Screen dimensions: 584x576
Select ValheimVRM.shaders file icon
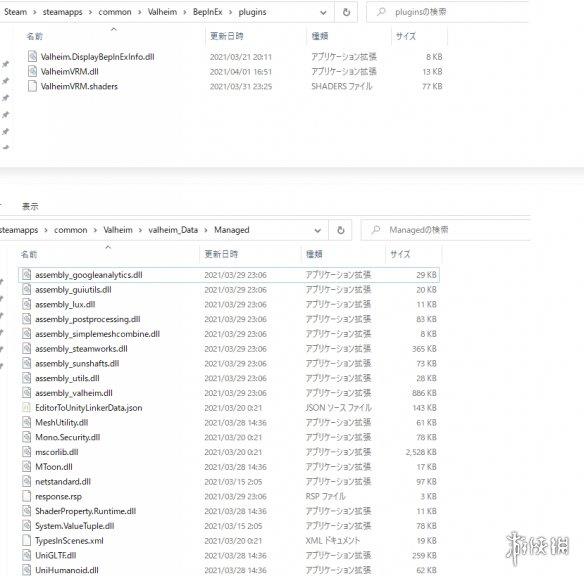pos(32,86)
